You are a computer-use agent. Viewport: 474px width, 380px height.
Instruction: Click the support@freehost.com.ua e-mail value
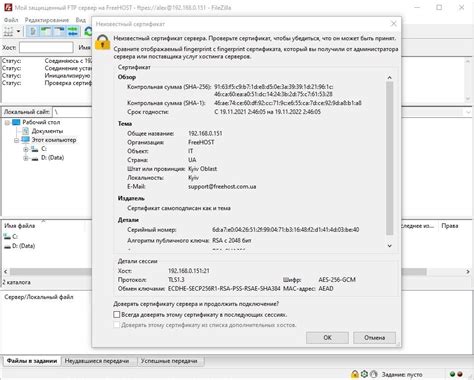coord(222,186)
